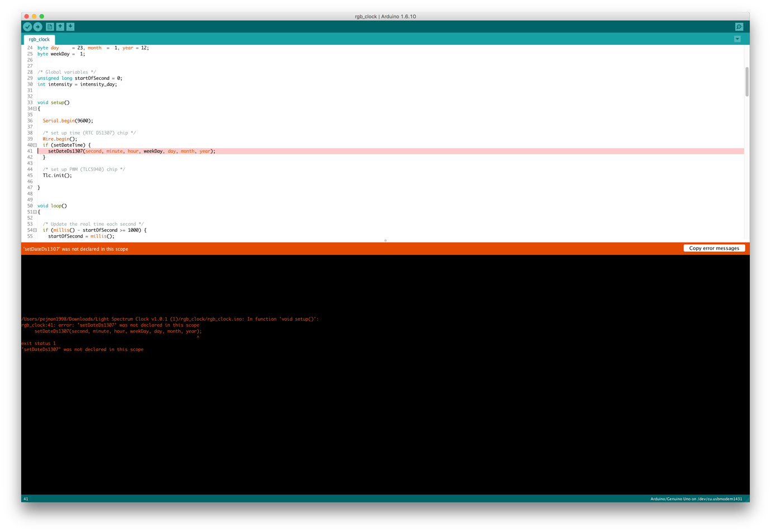The image size is (771, 532).
Task: Upload the sketch using the arrow icon
Action: point(38,26)
